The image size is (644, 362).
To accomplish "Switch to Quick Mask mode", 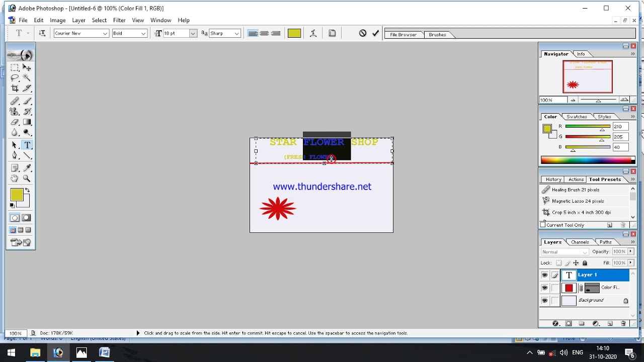I will click(x=26, y=218).
